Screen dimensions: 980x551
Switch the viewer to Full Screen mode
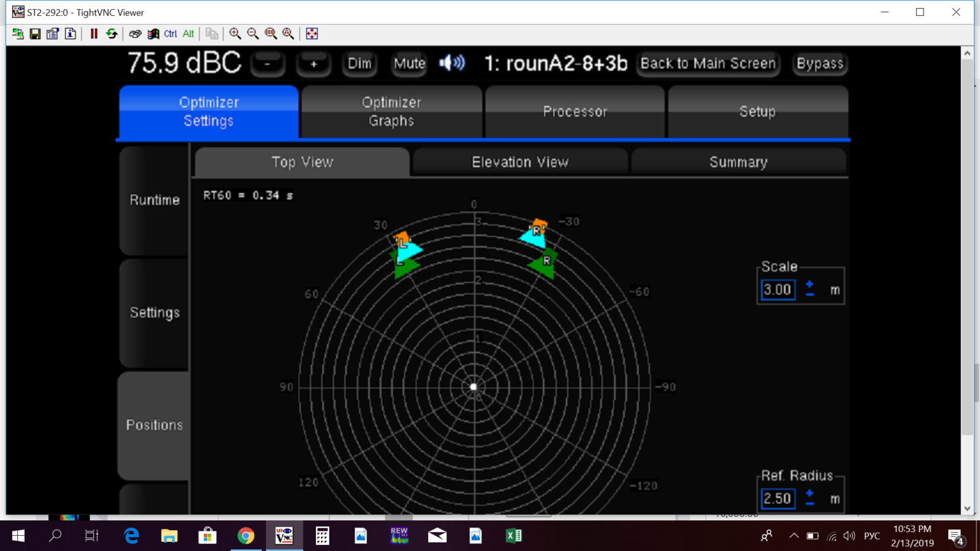[312, 34]
